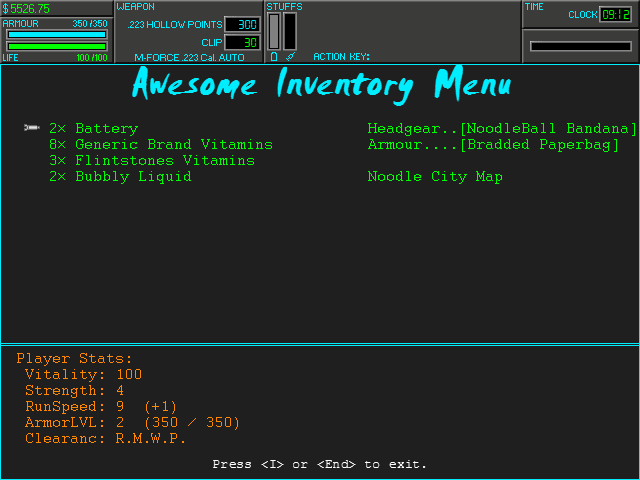Click the .223 hollow points ammo counter
This screenshot has width=640, height=480.
point(242,24)
